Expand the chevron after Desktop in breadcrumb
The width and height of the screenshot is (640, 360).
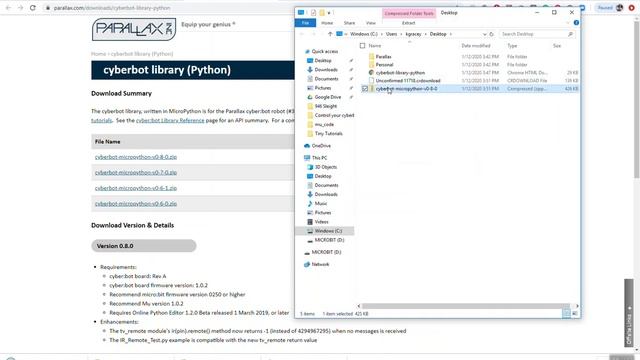coord(451,34)
